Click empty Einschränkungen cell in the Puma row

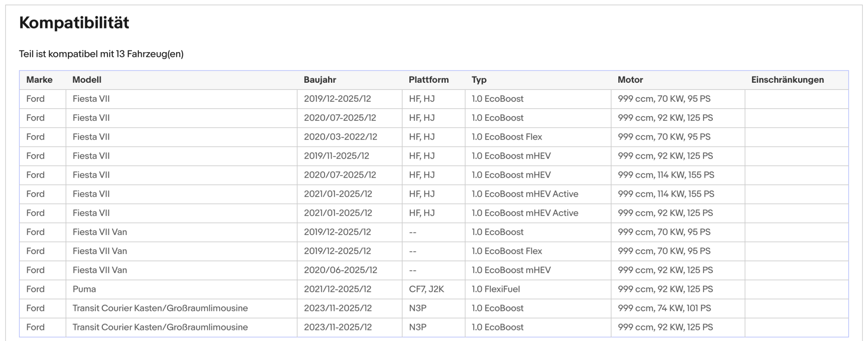pyautogui.click(x=796, y=289)
